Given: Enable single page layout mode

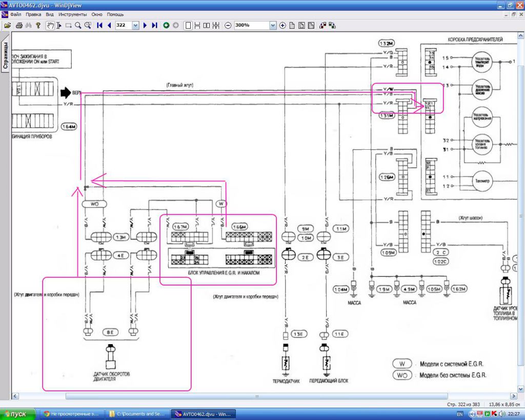Looking at the screenshot, I should point(188,25).
